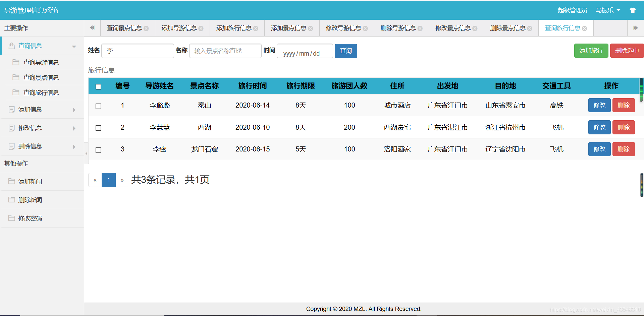Screen dimensions: 644x316
Task: Click 修改 for the 龙门石窟 trip row
Action: point(599,149)
